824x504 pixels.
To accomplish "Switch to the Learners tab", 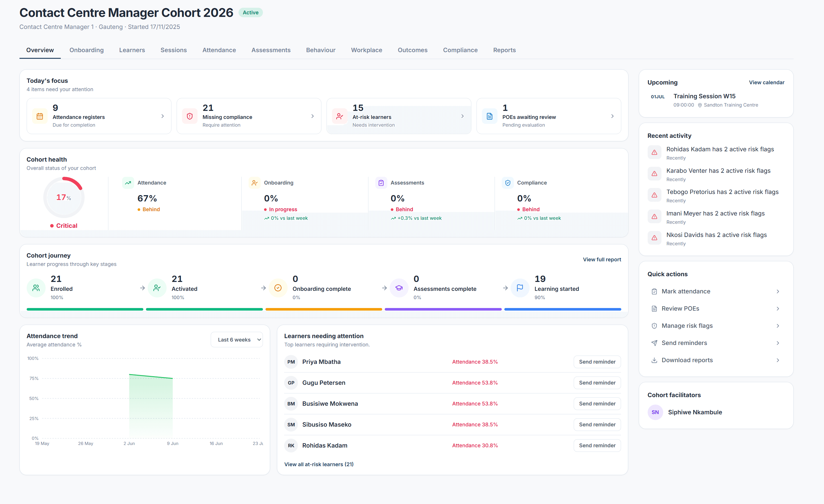I will pyautogui.click(x=132, y=50).
